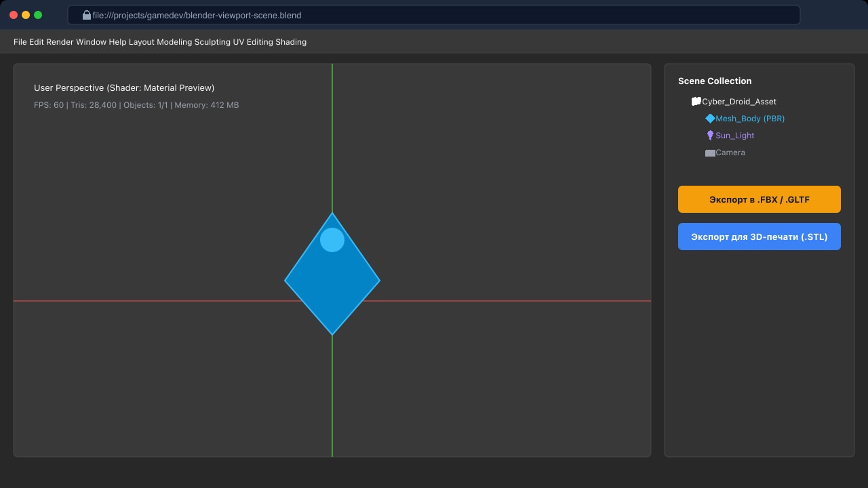Image resolution: width=868 pixels, height=488 pixels.
Task: Click the address bar file path
Action: pyautogui.click(x=197, y=15)
